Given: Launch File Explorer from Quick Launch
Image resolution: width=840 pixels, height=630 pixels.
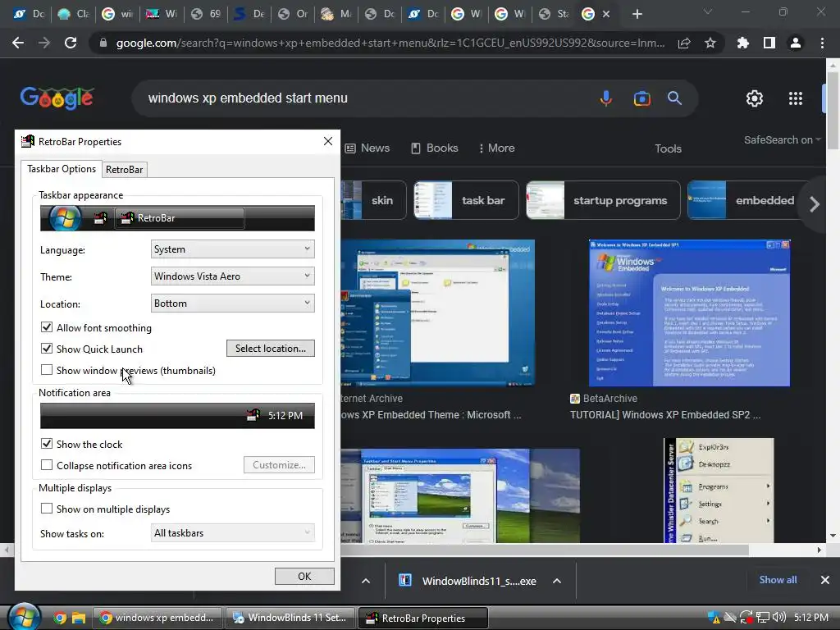Looking at the screenshot, I should 79,619.
